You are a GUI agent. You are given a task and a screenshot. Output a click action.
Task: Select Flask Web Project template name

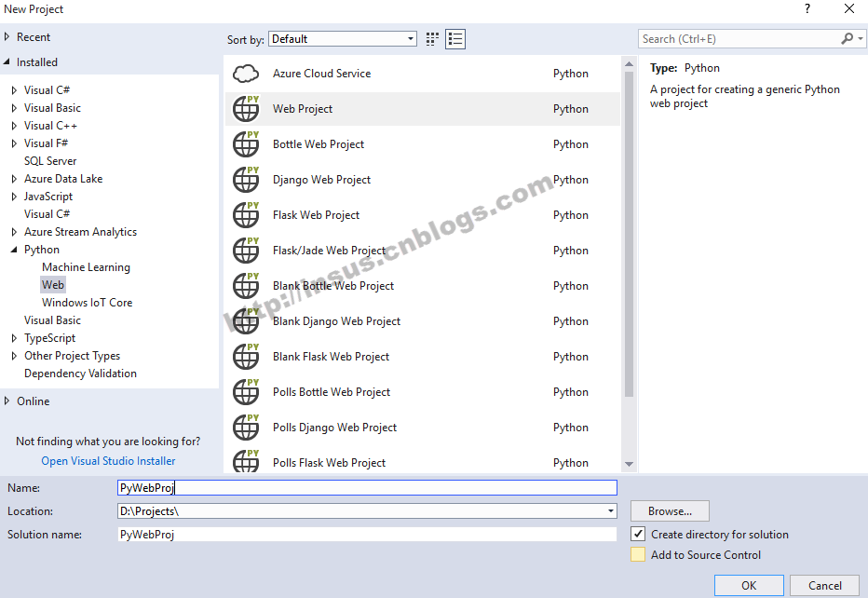[316, 215]
